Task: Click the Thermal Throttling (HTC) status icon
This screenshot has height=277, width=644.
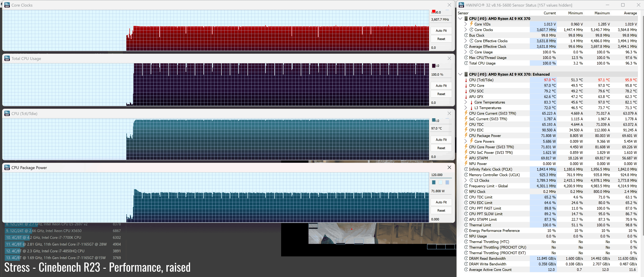Action: [x=466, y=242]
